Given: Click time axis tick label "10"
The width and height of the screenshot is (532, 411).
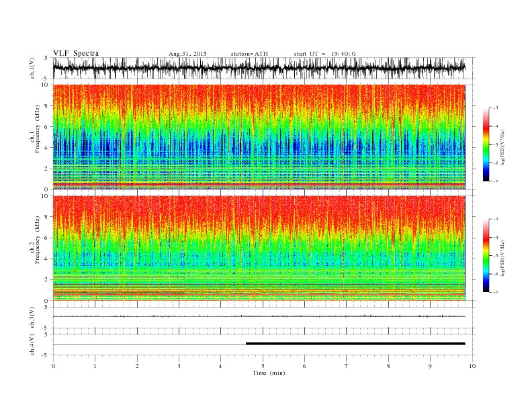Looking at the screenshot, I should (x=472, y=366).
